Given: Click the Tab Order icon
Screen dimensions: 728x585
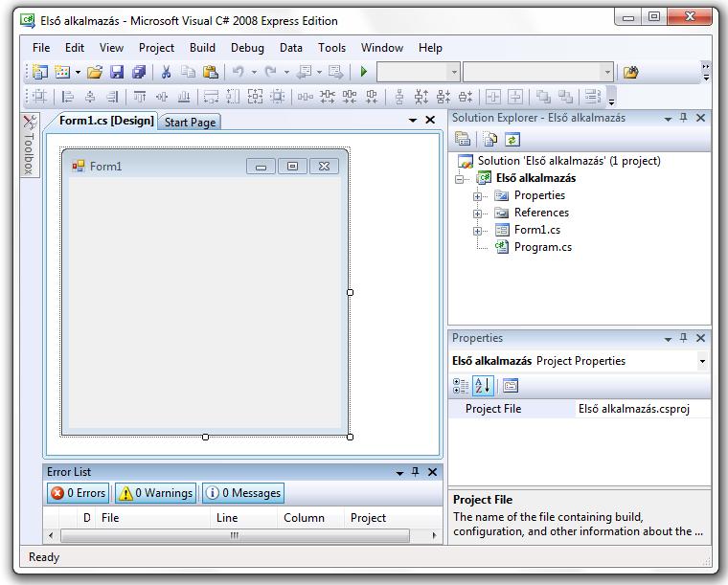Looking at the screenshot, I should [593, 97].
